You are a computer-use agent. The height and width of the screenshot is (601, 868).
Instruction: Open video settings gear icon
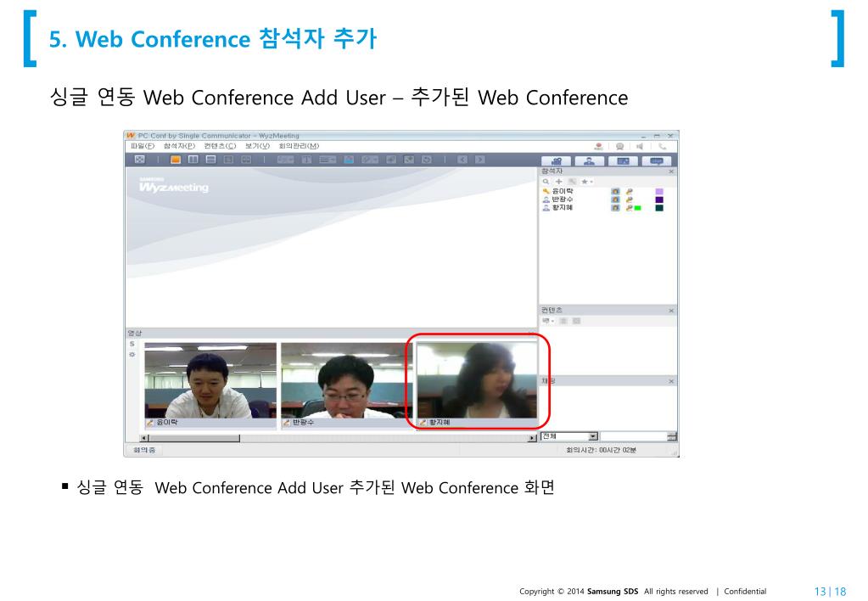click(132, 355)
